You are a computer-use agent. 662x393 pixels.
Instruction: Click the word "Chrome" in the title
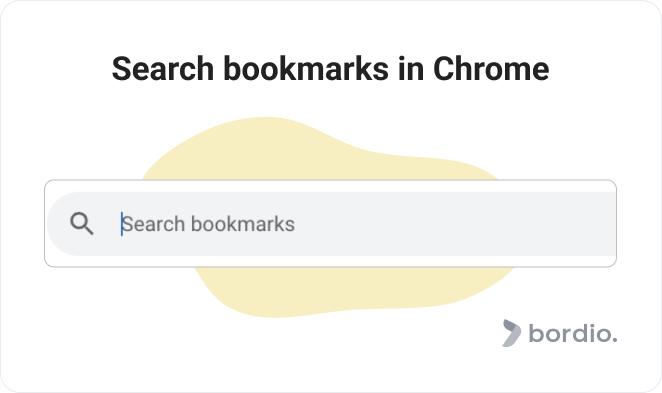point(491,69)
